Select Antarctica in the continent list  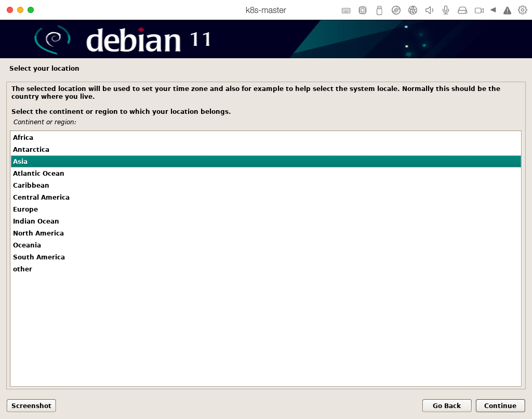tap(265, 149)
